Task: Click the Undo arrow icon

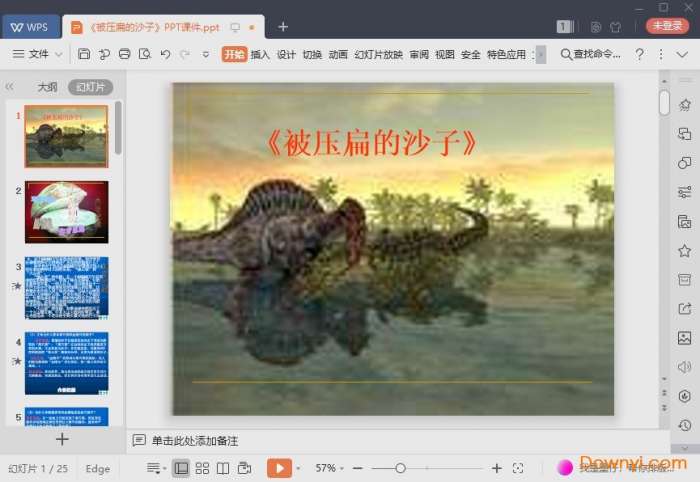Action: 165,54
